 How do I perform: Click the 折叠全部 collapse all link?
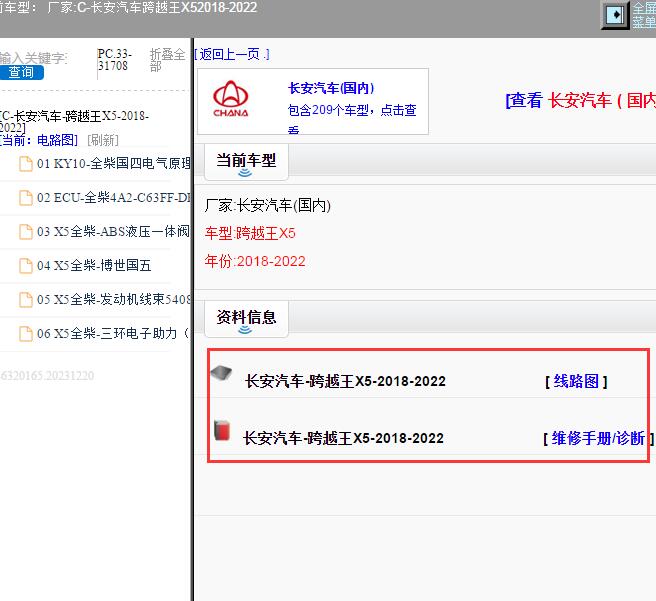coord(167,60)
